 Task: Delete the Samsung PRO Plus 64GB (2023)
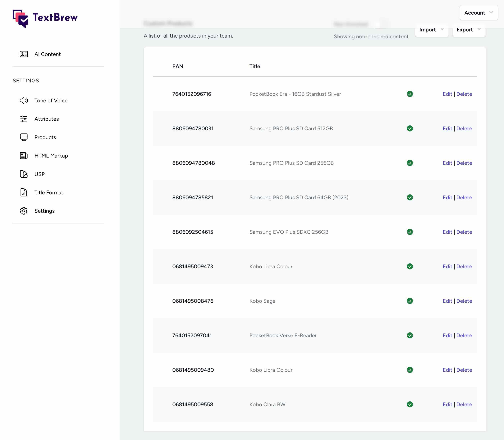coord(464,197)
